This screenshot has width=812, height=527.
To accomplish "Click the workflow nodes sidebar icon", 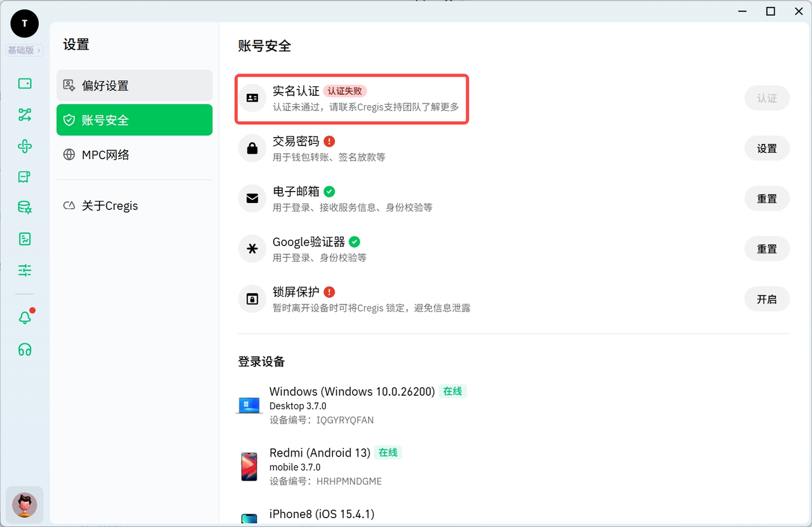I will tap(25, 115).
